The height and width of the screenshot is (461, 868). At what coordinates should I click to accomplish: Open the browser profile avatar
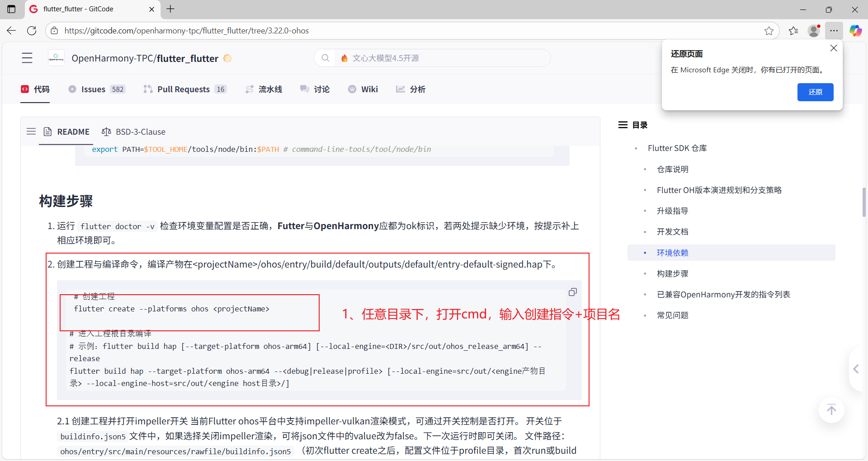point(814,31)
